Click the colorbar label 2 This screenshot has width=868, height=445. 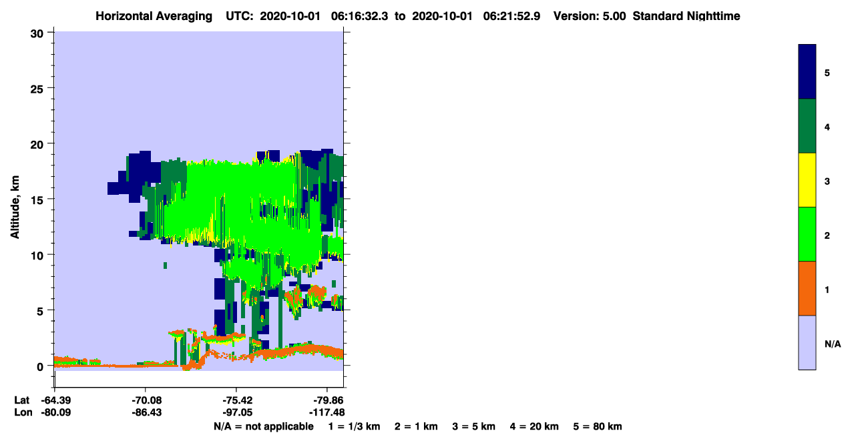tap(827, 236)
